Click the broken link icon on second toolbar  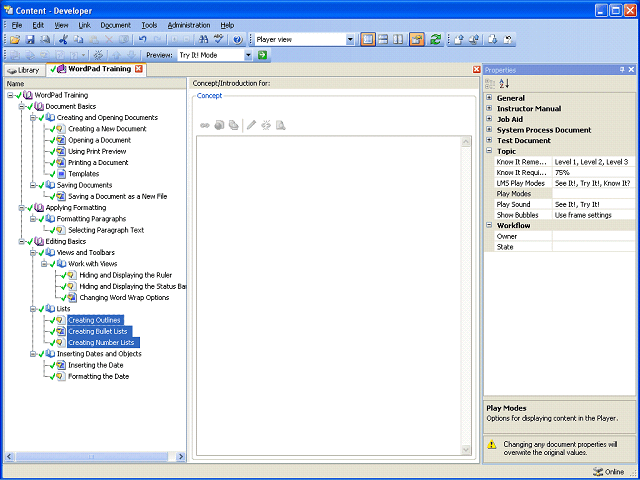click(x=98, y=55)
